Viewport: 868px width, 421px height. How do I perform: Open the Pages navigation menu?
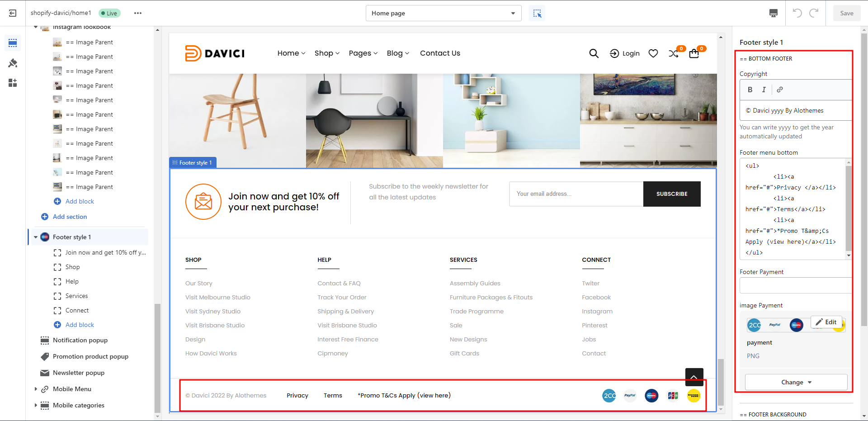click(x=363, y=53)
